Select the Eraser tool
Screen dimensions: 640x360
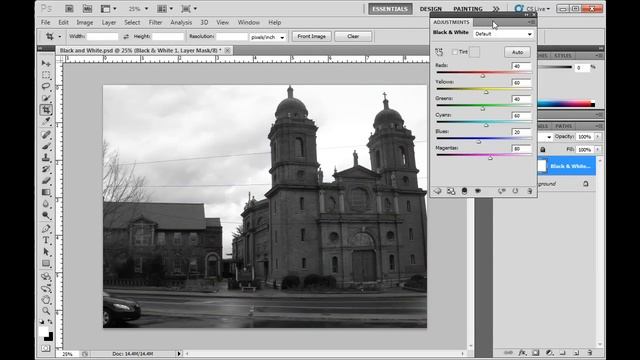coord(46,180)
